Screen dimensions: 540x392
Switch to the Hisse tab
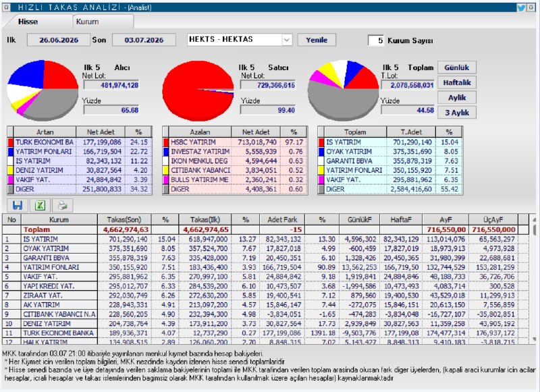coord(28,22)
